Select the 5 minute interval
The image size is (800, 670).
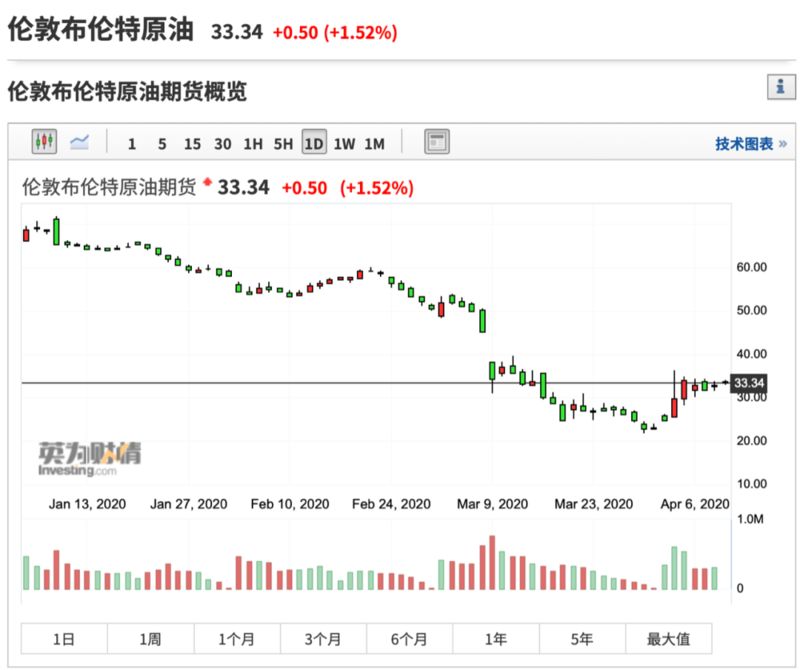162,144
